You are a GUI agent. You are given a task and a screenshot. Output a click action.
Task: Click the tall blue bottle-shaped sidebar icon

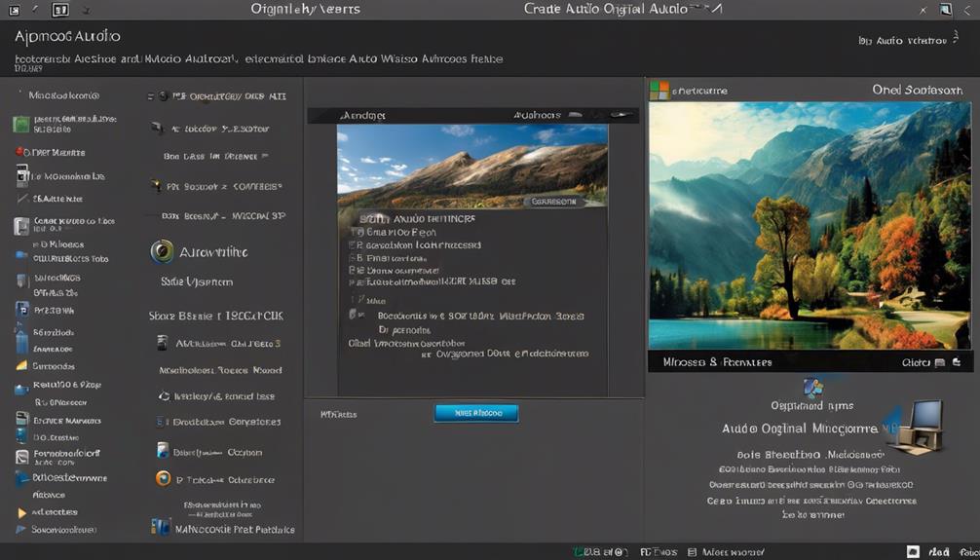21,342
